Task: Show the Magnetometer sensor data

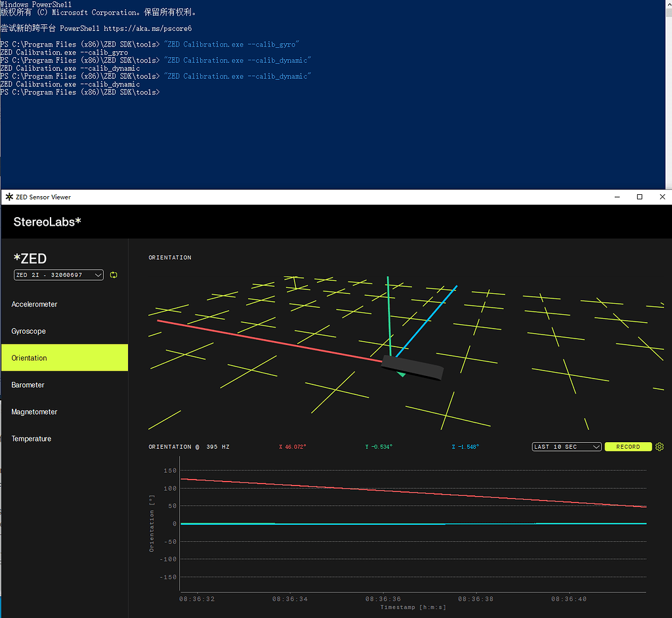Action: pos(34,412)
